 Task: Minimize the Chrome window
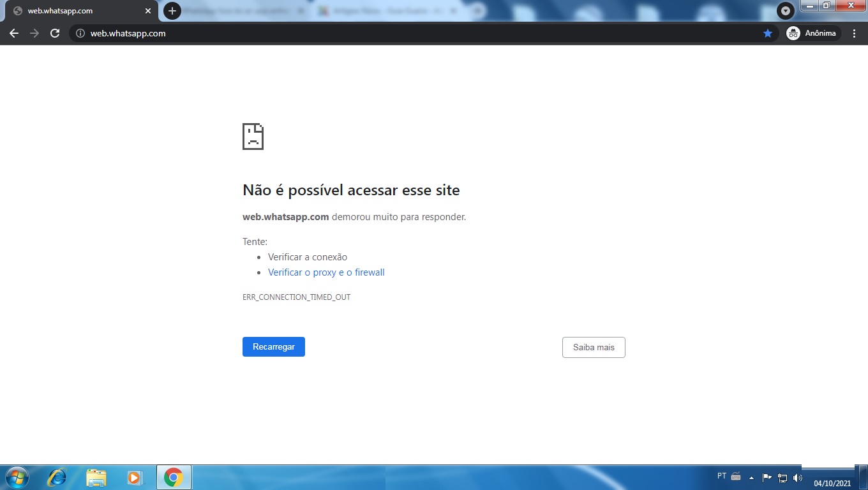pos(810,6)
